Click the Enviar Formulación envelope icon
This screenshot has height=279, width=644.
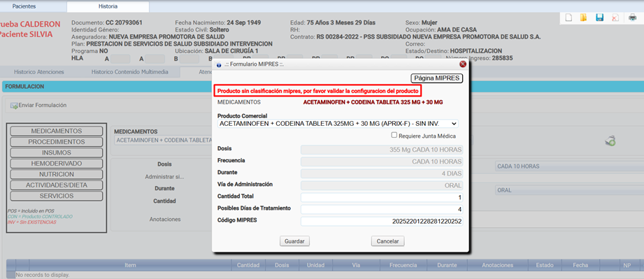point(14,106)
